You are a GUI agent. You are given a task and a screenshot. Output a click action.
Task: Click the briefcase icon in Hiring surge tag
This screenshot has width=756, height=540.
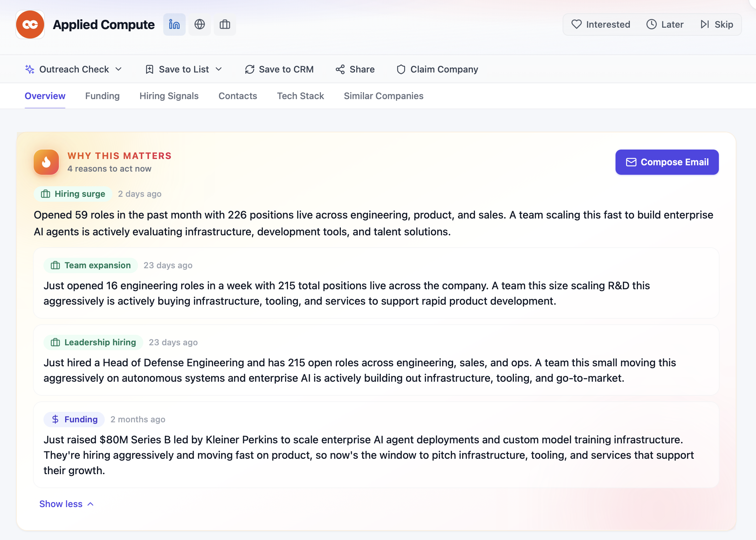46,194
